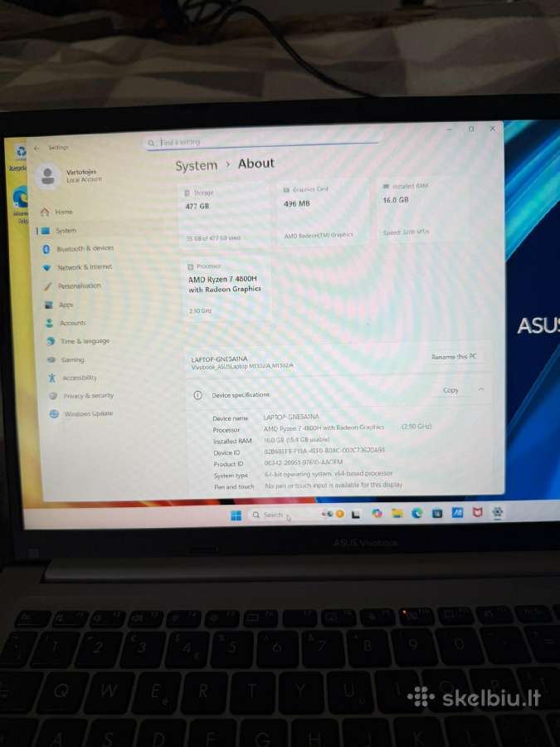Click the Device specifications info icon
560x747 pixels.
[x=198, y=395]
